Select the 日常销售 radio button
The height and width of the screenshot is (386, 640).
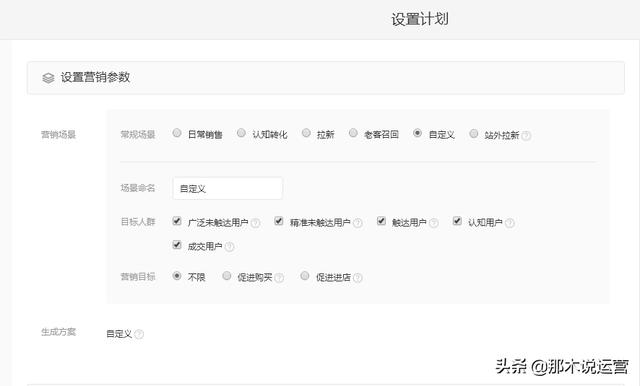(177, 133)
